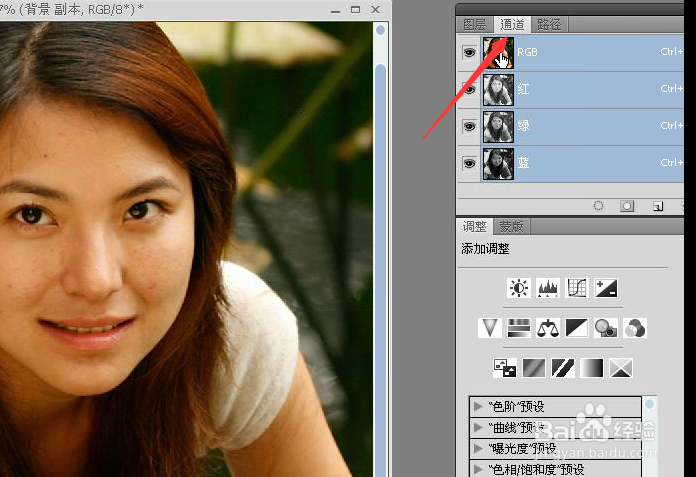Toggle visibility of 绿 channel
Viewport: 696px width, 477px height.
click(x=469, y=126)
